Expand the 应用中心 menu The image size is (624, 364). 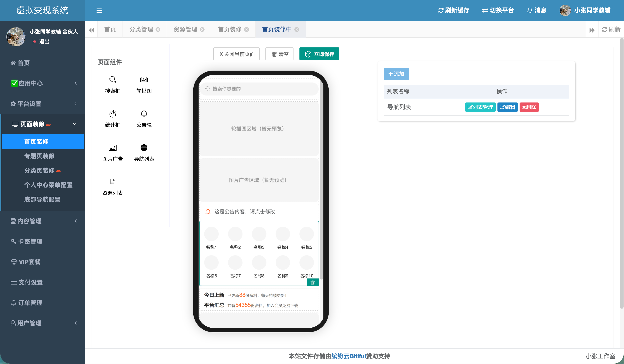[x=43, y=83]
